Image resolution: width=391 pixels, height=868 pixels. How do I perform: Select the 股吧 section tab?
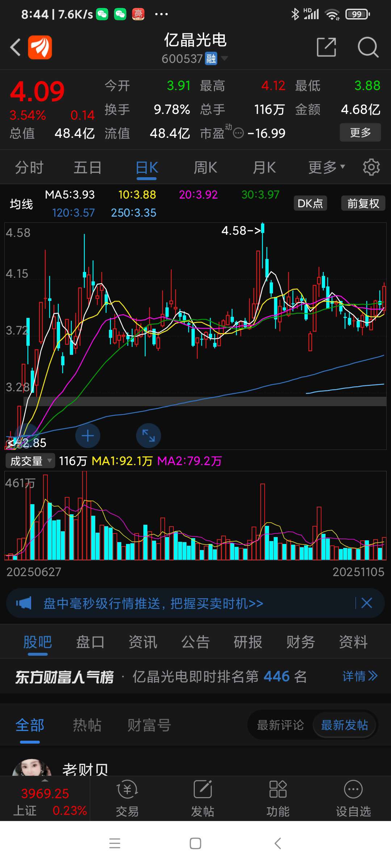[x=38, y=642]
